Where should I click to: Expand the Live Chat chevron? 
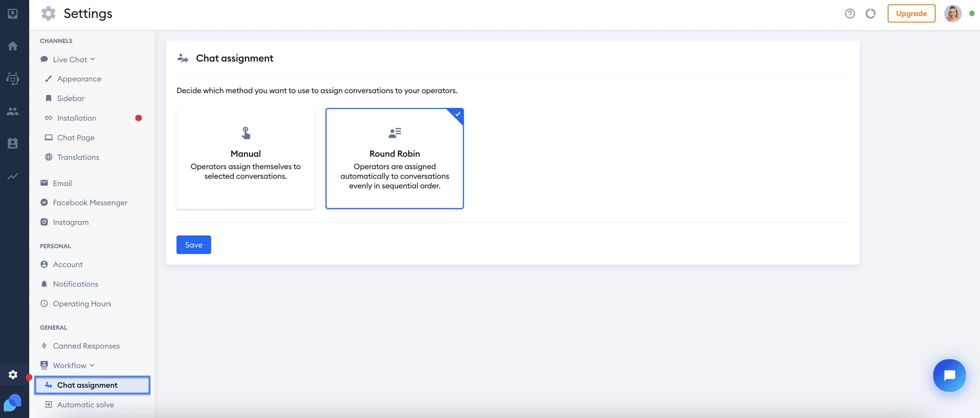93,59
